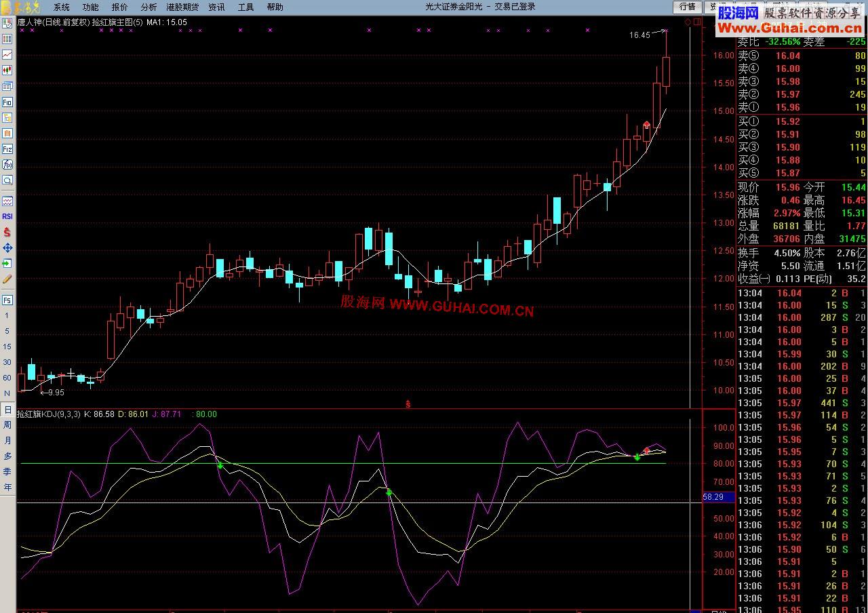Open the 工具 menu
Image resolution: width=868 pixels, height=613 pixels.
click(x=245, y=7)
